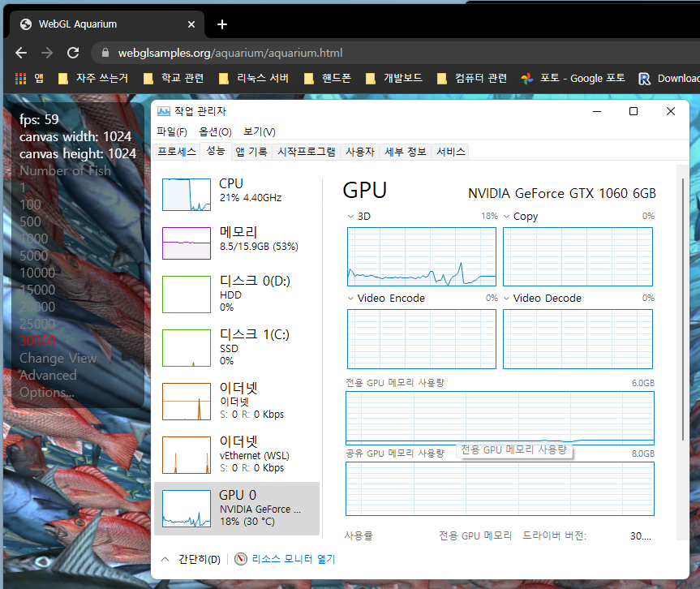Click the 3D usage graph
The width and height of the screenshot is (700, 589).
[x=422, y=256]
